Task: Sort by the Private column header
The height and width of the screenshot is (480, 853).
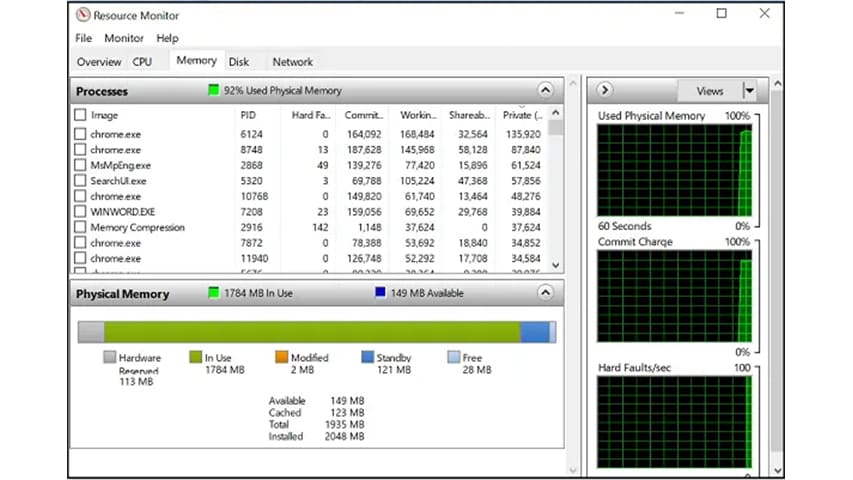Action: coord(522,115)
